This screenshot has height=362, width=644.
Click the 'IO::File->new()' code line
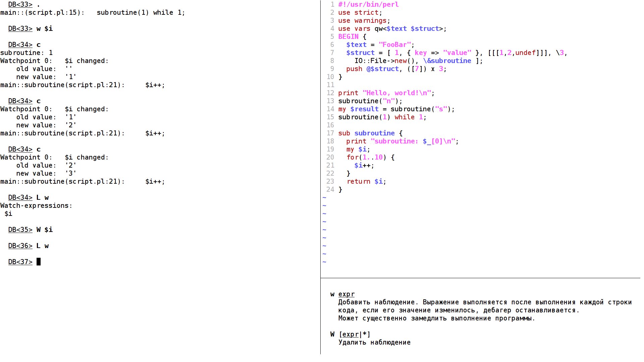(419, 61)
